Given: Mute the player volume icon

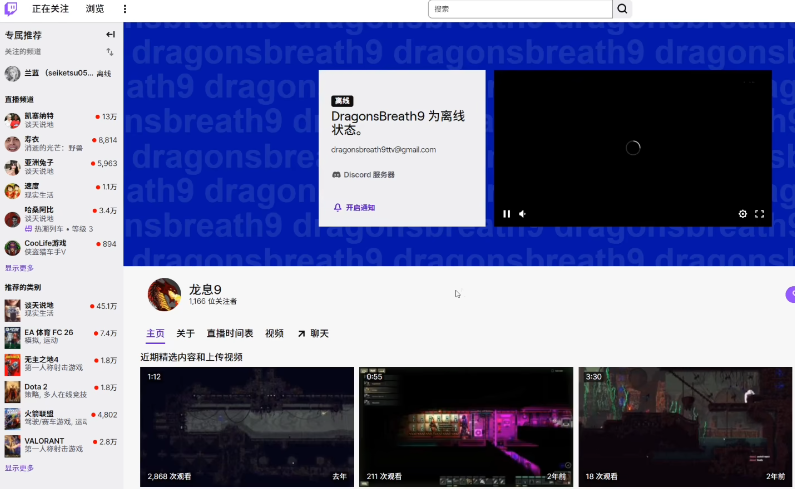Looking at the screenshot, I should click(x=523, y=214).
